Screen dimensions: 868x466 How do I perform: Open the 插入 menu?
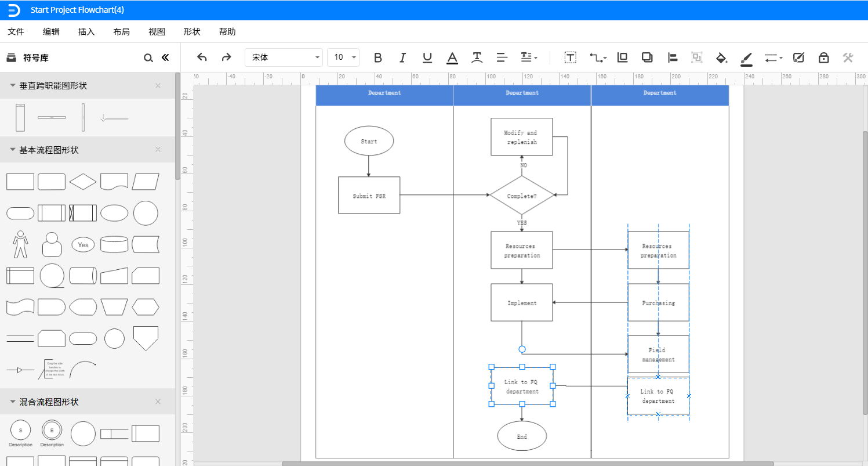[86, 32]
